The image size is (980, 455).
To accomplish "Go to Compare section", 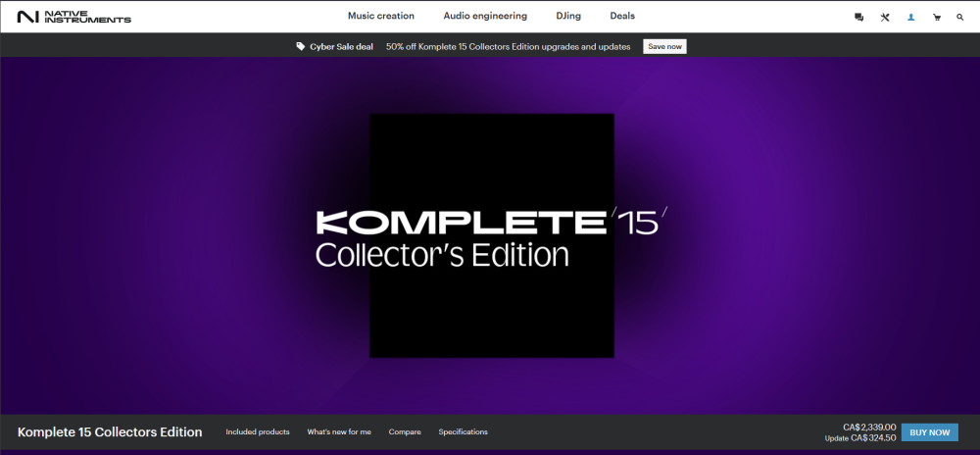I will tap(405, 431).
